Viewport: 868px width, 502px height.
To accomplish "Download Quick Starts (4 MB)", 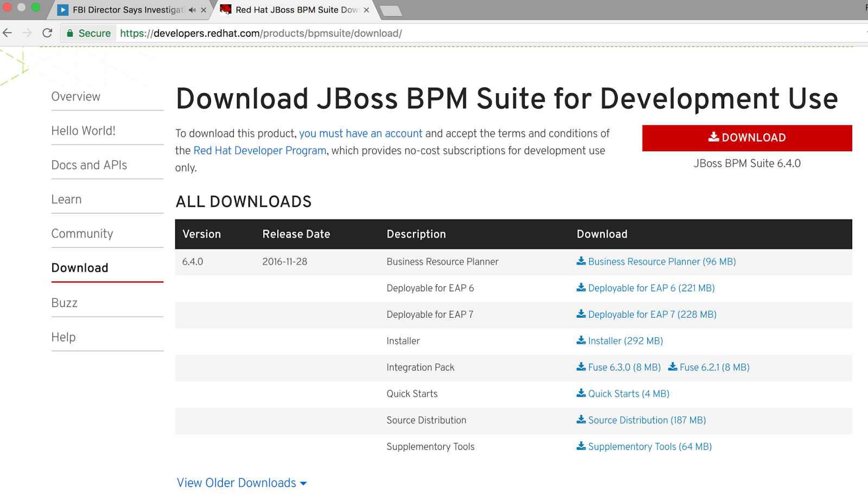I will point(629,394).
